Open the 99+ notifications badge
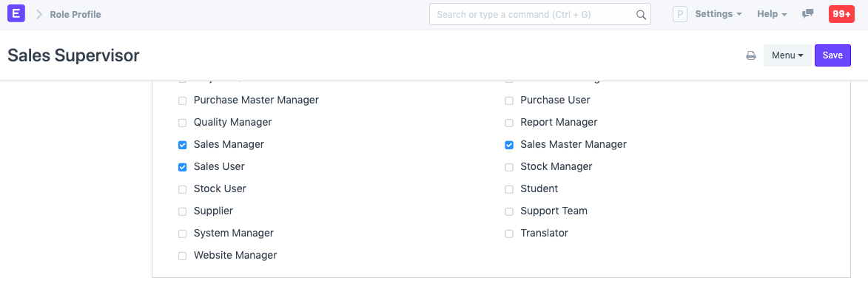This screenshot has height=289, width=868. 841,14
